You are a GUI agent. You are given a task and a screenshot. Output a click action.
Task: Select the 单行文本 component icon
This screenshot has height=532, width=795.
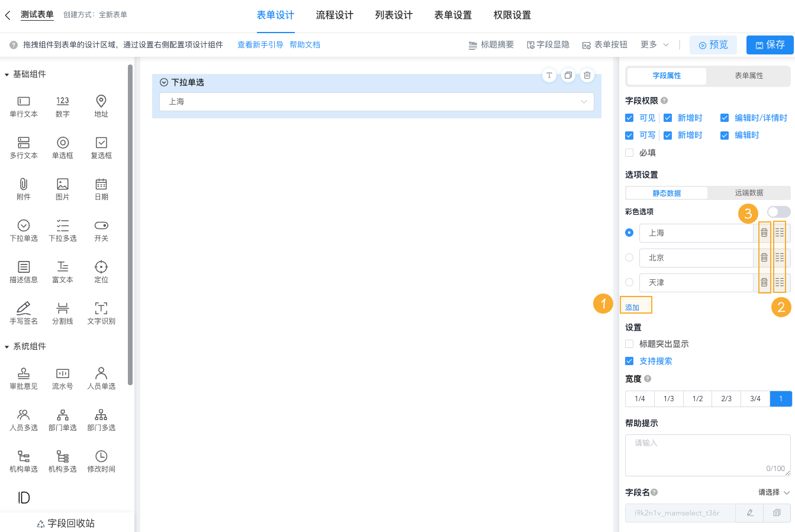coord(23,107)
